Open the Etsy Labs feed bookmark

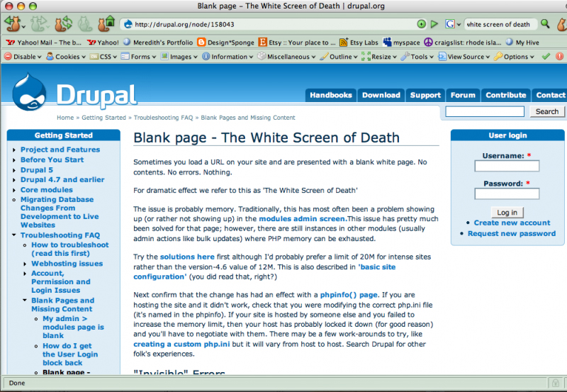point(359,43)
